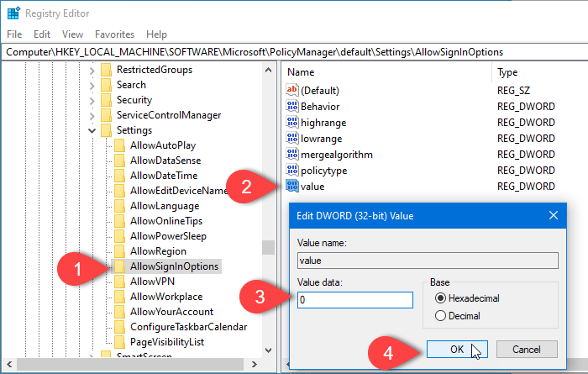Click the AllowOnlineTips folder icon

(119, 221)
